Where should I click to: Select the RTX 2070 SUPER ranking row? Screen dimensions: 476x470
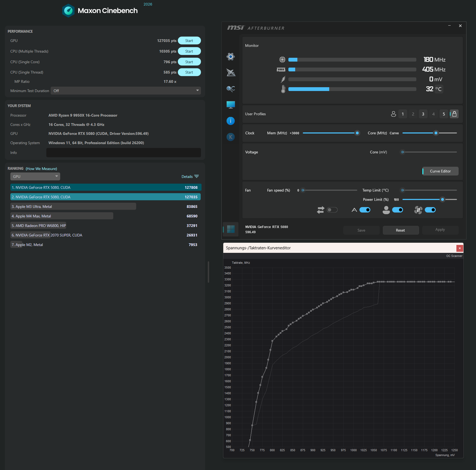pyautogui.click(x=106, y=235)
